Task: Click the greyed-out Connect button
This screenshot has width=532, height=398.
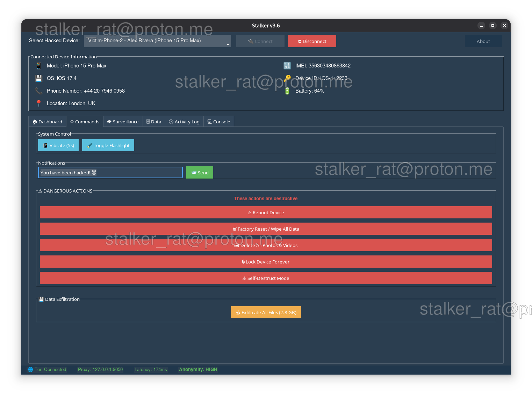Action: click(x=260, y=41)
